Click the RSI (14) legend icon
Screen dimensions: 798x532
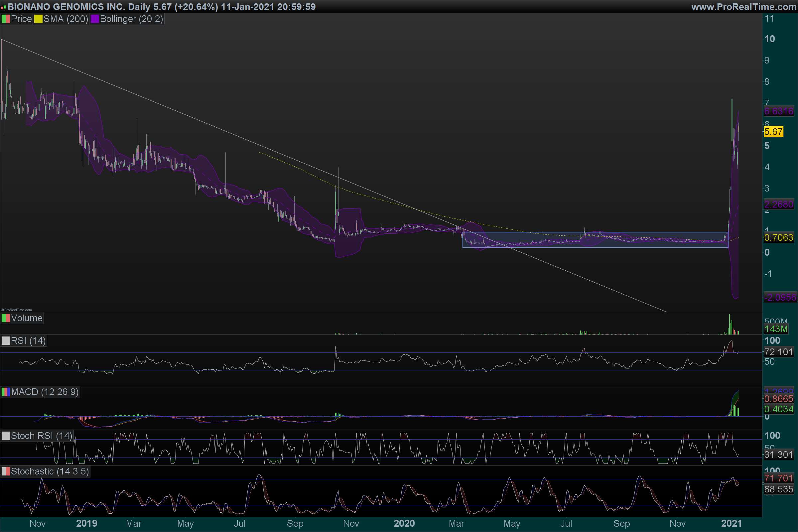coord(5,340)
